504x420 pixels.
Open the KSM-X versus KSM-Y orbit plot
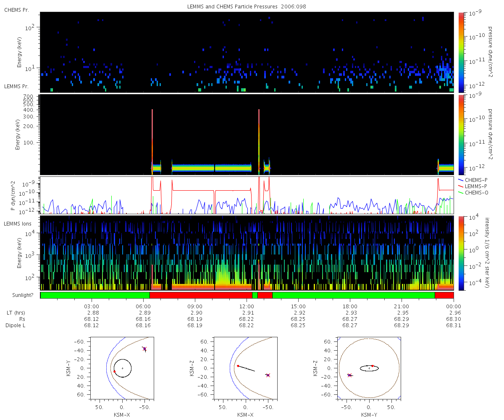click(122, 368)
